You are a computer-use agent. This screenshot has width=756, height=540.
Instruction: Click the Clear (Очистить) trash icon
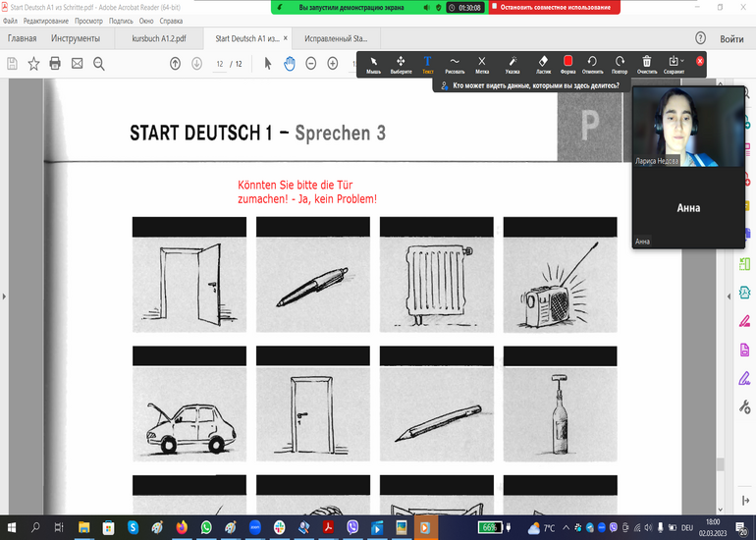pos(646,64)
